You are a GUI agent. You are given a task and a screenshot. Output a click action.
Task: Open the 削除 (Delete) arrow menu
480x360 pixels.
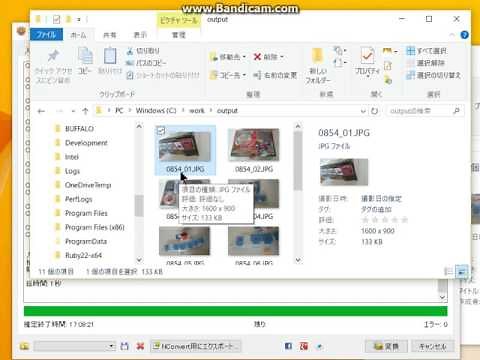coord(282,57)
